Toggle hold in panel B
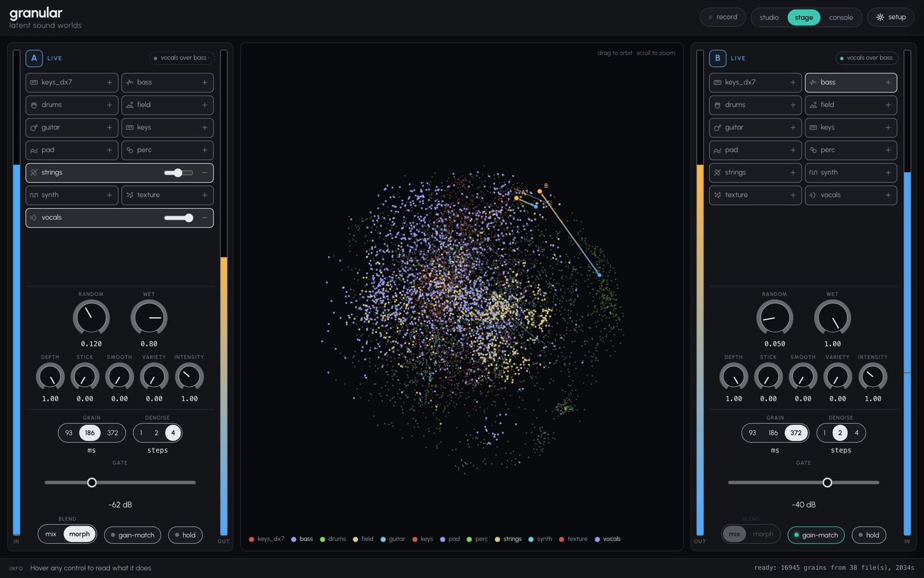 point(869,535)
